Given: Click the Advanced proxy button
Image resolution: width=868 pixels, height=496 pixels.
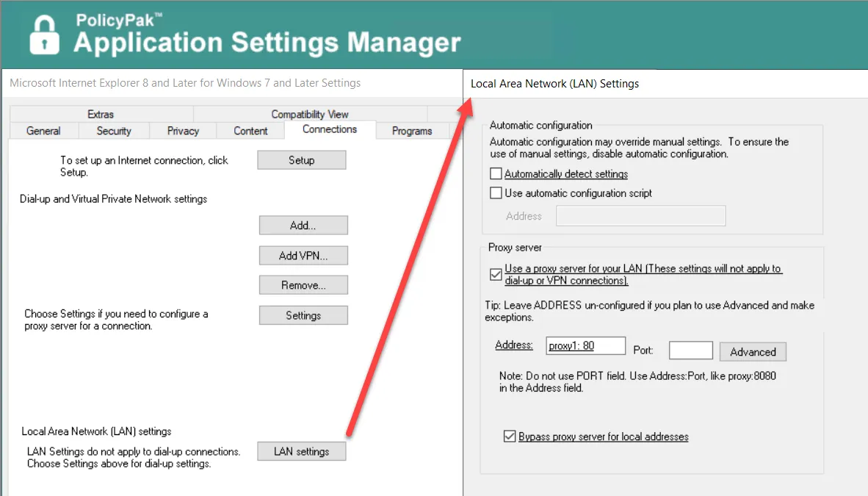Looking at the screenshot, I should pos(753,352).
